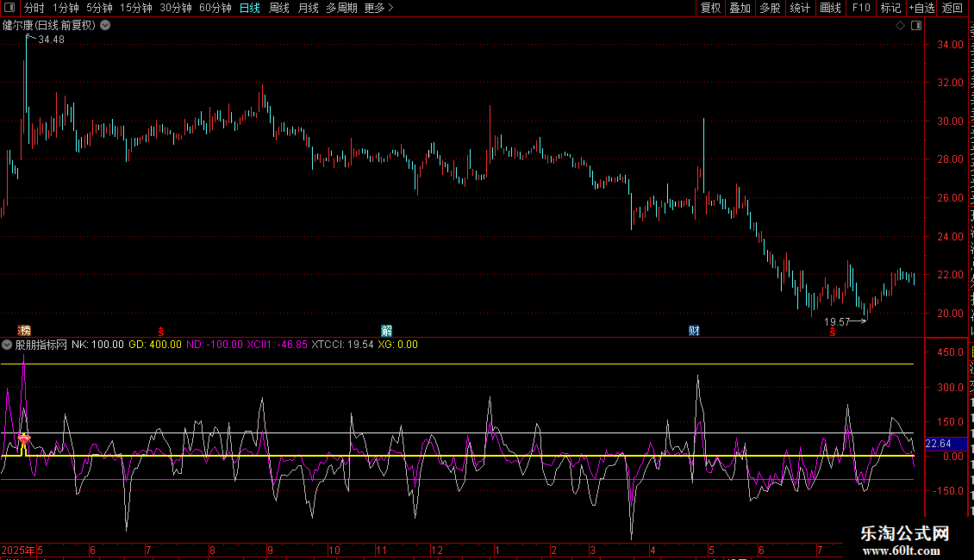The height and width of the screenshot is (560, 974).
Task: Switch to 5分钟 chart period
Action: click(x=99, y=8)
